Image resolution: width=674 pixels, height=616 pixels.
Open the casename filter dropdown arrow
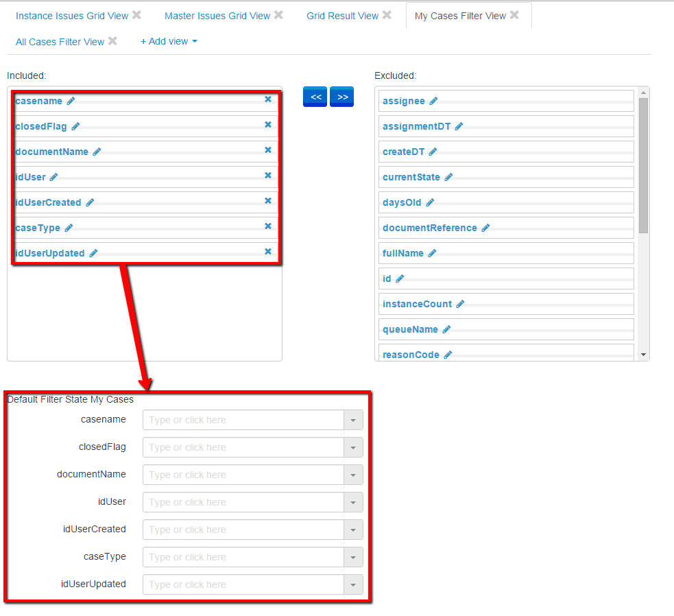pos(352,420)
